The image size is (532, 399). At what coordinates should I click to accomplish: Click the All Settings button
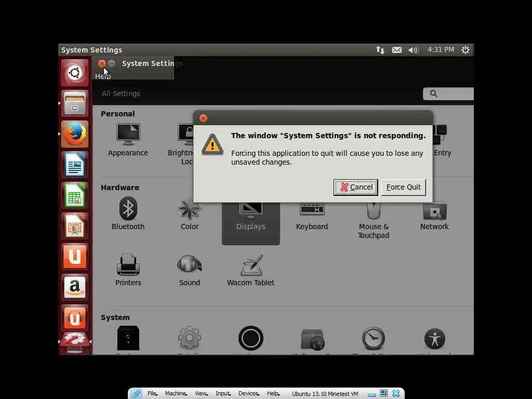pos(121,94)
